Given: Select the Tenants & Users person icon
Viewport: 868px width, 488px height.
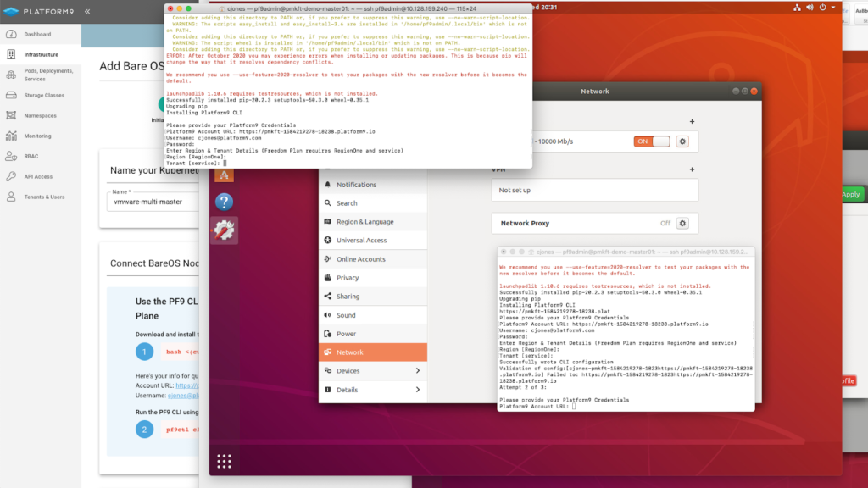Looking at the screenshot, I should point(13,197).
